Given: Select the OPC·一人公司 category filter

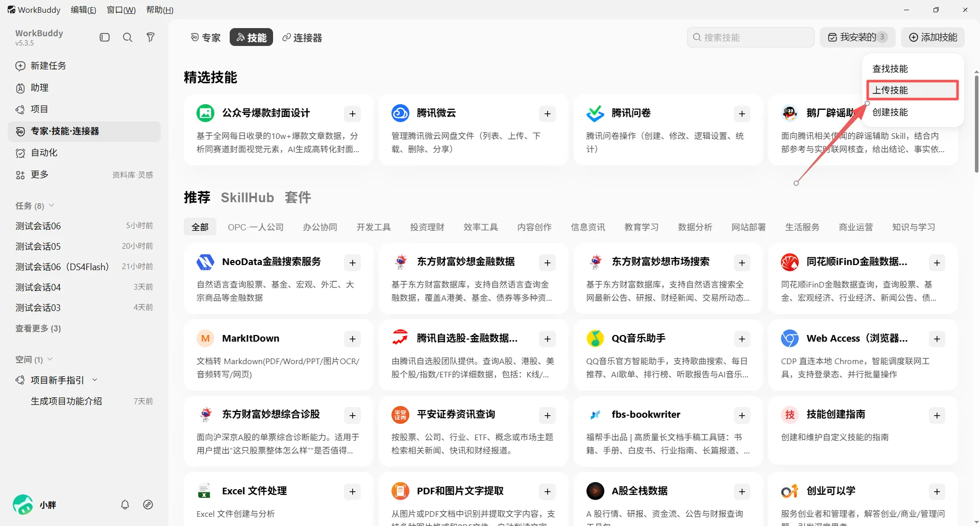Looking at the screenshot, I should 256,227.
